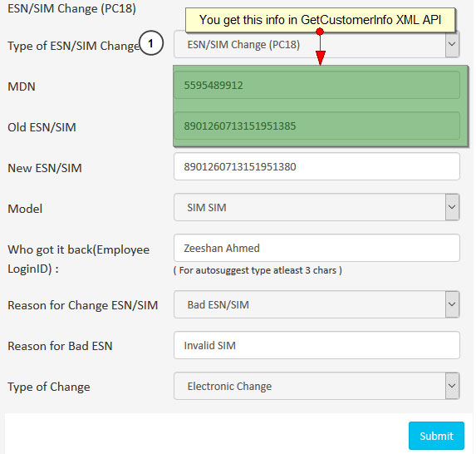The width and height of the screenshot is (476, 454).
Task: Click the autosuggest hint text
Action: [x=258, y=270]
